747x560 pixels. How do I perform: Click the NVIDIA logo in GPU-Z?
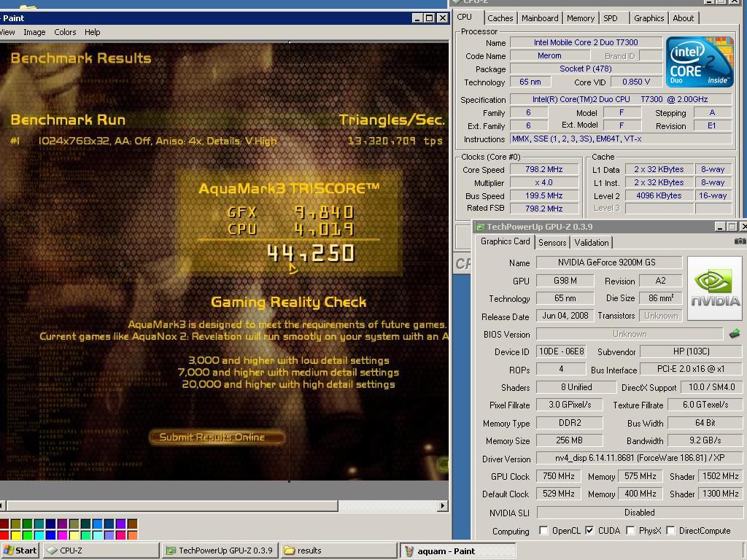715,288
